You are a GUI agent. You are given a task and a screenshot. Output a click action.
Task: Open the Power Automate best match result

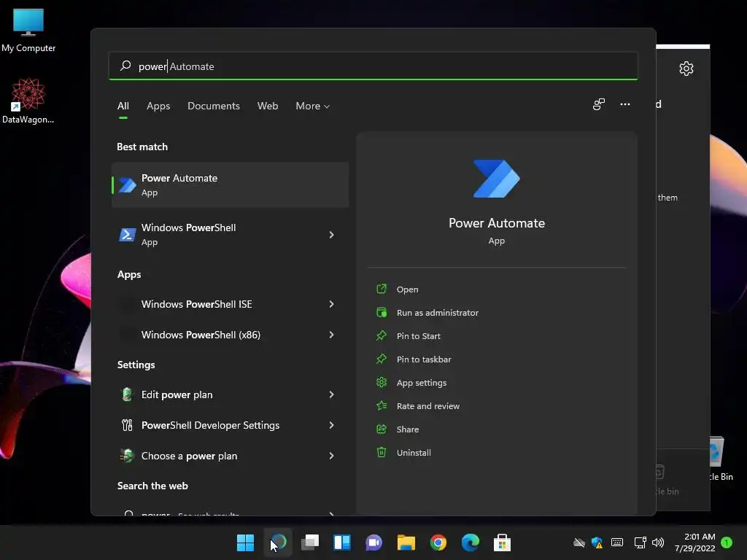point(230,184)
